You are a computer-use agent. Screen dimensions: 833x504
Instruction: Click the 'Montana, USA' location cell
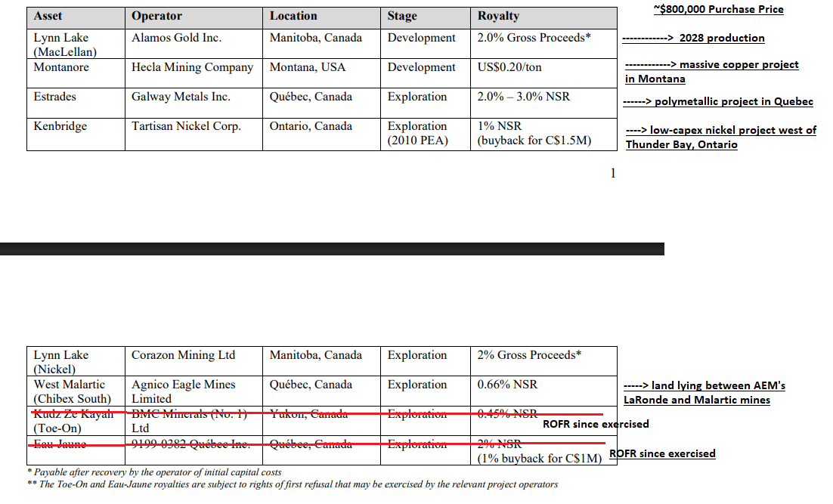click(x=321, y=73)
